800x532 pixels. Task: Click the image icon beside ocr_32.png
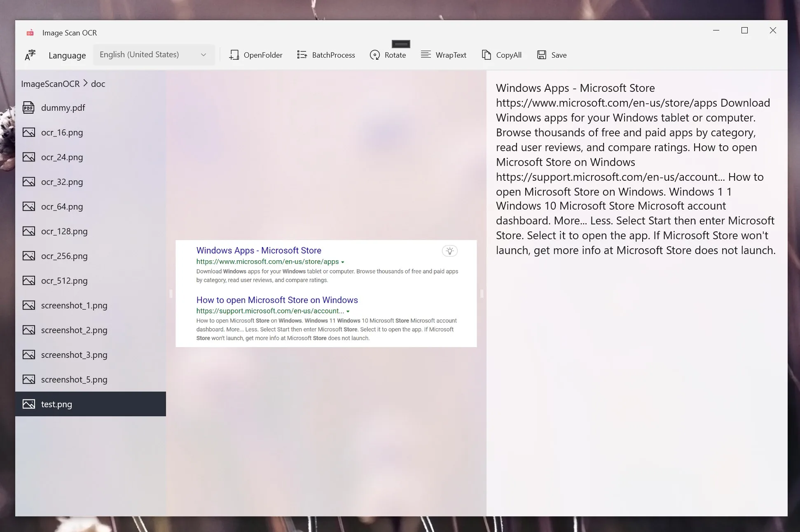click(28, 182)
